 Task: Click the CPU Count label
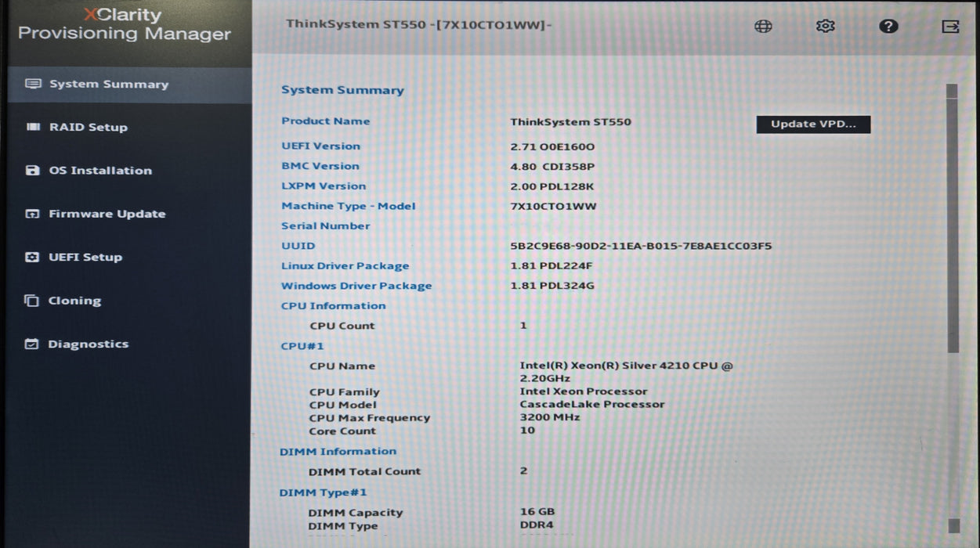342,326
